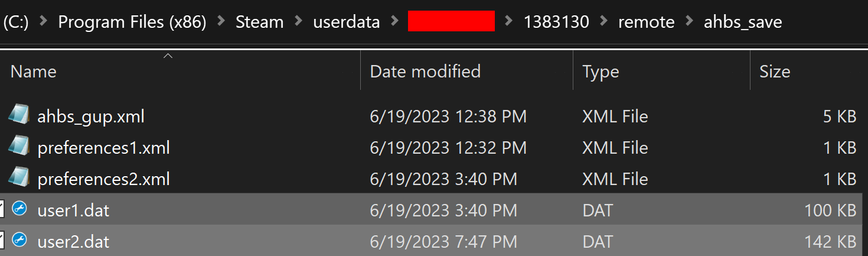Jump to the remote breadcrumb folder
868x256 pixels.
coord(647,22)
